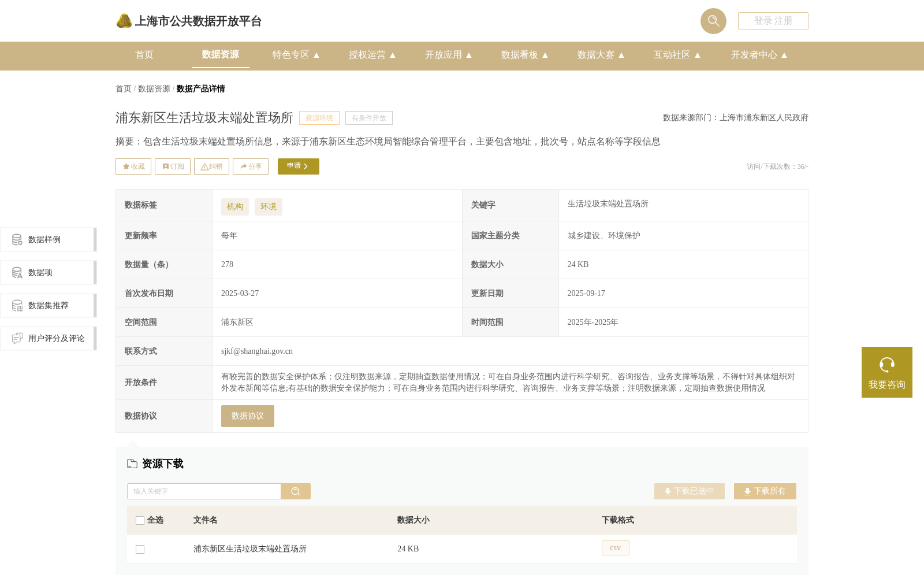Share dataset with 分享 button
The image size is (924, 578).
[x=251, y=166]
